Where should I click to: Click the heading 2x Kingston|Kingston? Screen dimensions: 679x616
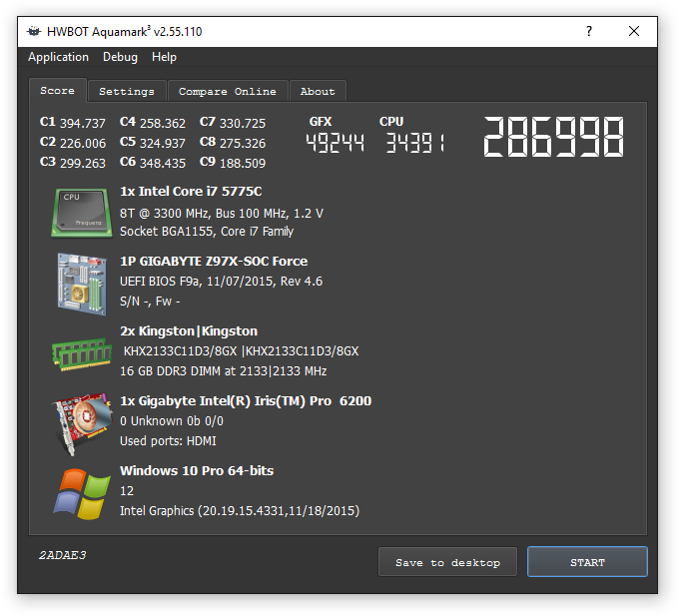click(189, 331)
